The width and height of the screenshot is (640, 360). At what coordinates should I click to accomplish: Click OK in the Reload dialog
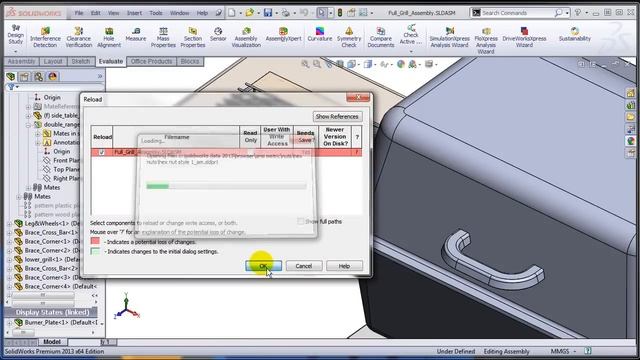[263, 266]
